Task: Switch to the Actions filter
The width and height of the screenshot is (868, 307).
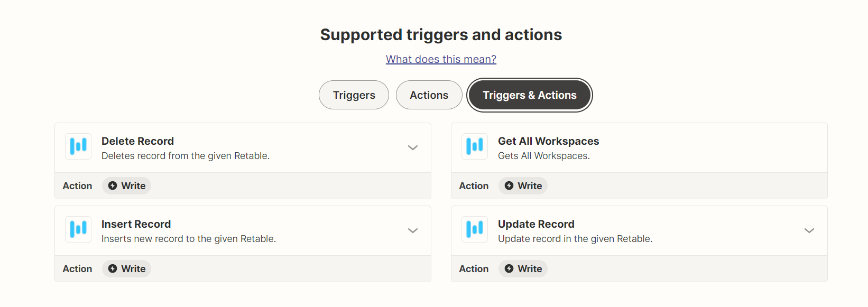Action: 429,95
